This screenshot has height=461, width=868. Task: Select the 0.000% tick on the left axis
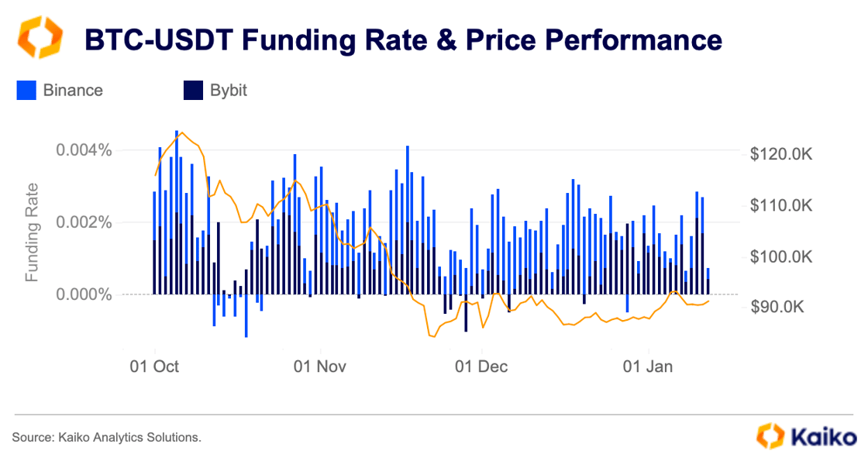(x=84, y=295)
